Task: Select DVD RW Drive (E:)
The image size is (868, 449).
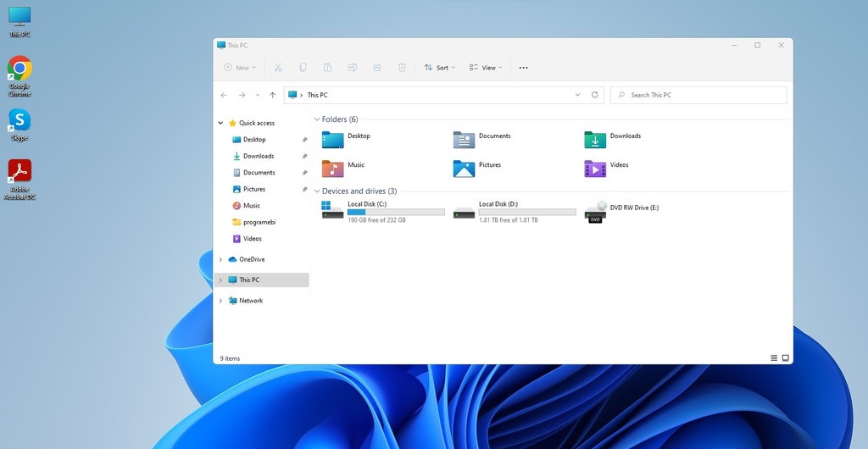Action: pyautogui.click(x=622, y=211)
